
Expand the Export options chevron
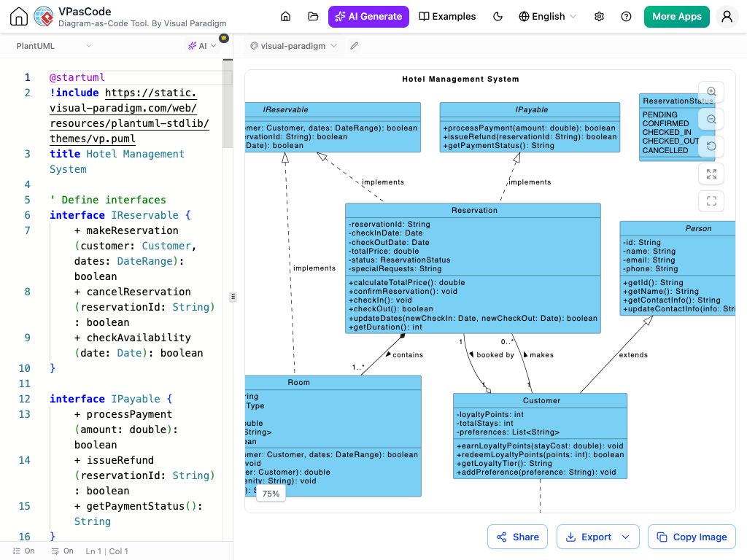[626, 537]
